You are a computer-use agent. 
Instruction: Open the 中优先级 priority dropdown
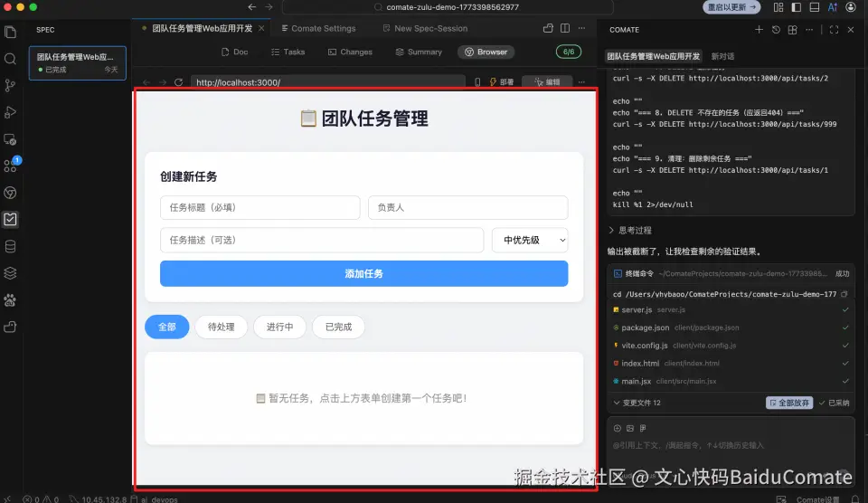tap(530, 240)
